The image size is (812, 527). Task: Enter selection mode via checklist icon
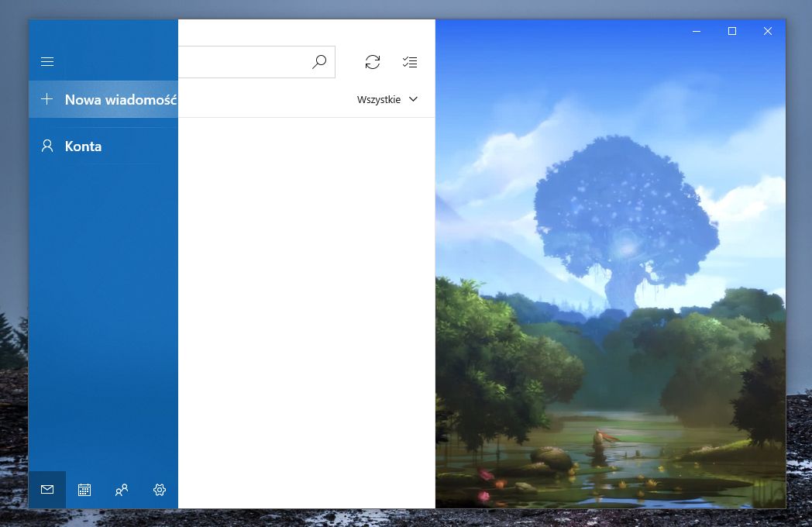(410, 62)
